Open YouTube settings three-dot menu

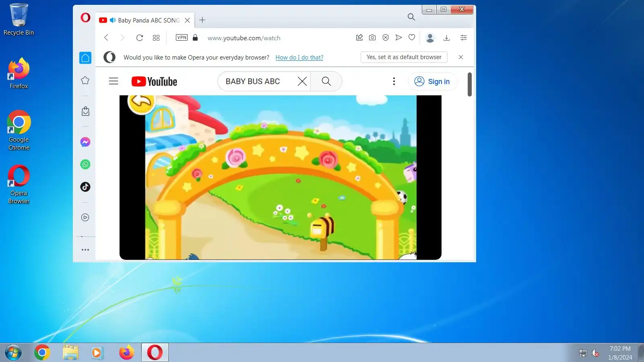tap(394, 81)
